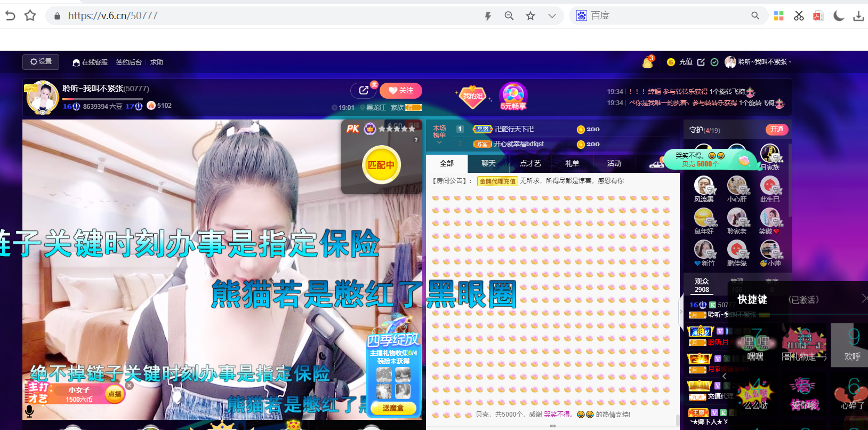Viewport: 868px width, 430px height.
Task: Switch to the 活动 tab
Action: click(x=614, y=163)
